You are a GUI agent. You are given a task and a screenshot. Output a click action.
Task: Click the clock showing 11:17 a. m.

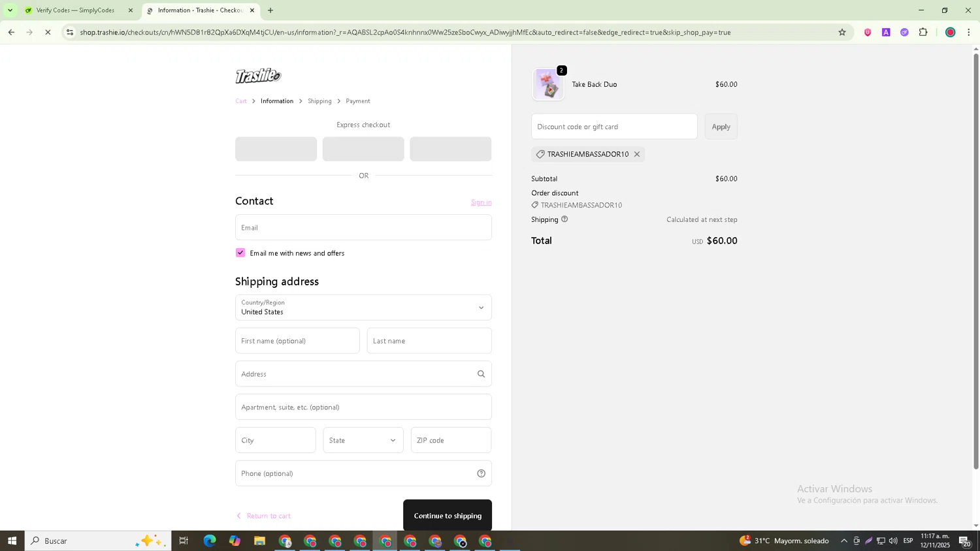point(935,541)
